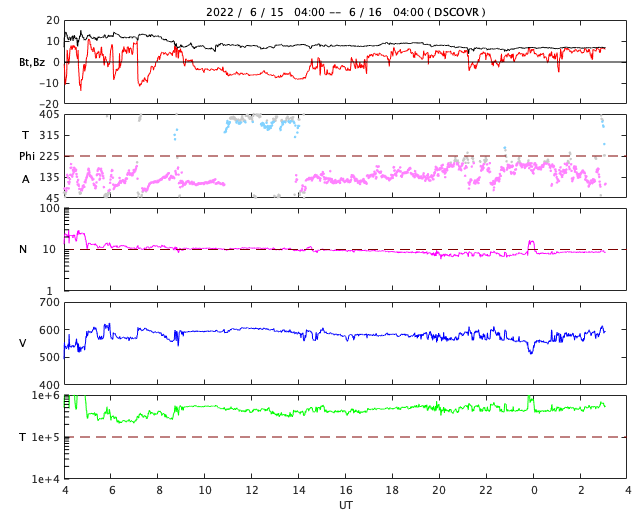Click the -20 tick on the Bt,Bz axis

(49, 104)
